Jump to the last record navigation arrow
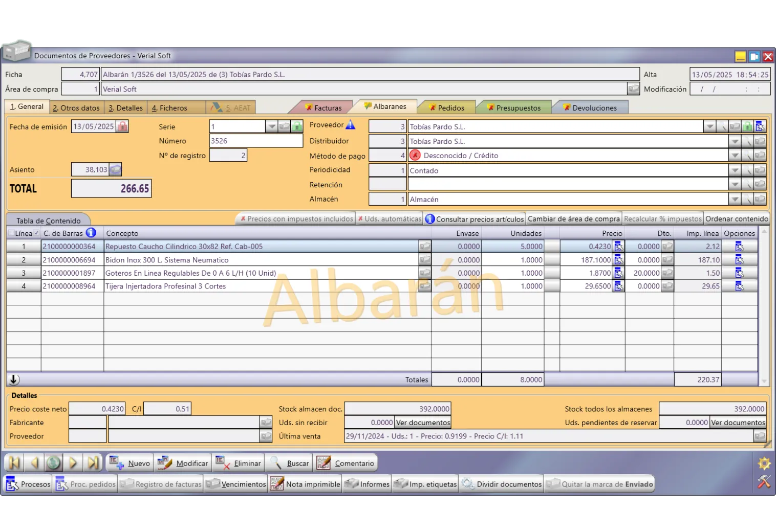776x532 pixels. click(x=93, y=463)
